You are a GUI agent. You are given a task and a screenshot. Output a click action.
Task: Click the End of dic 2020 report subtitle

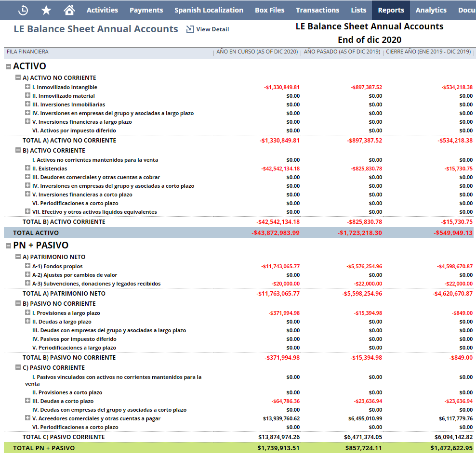[x=370, y=40]
